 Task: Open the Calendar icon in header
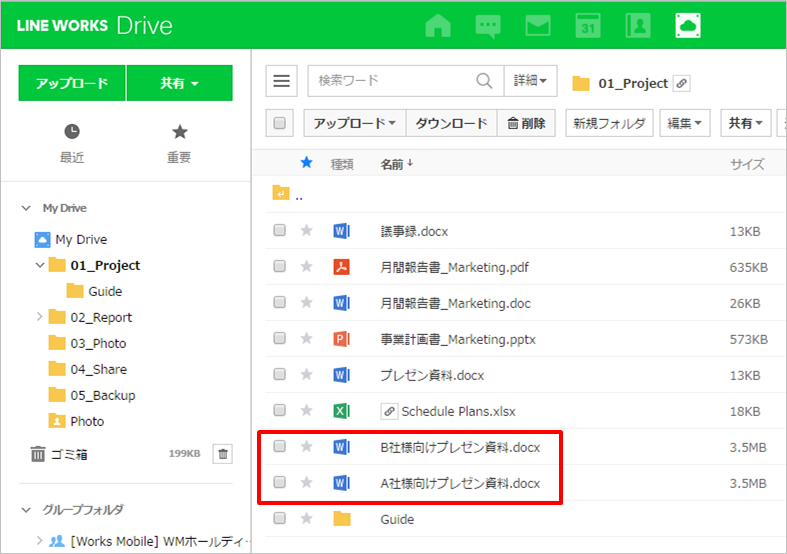(x=588, y=25)
